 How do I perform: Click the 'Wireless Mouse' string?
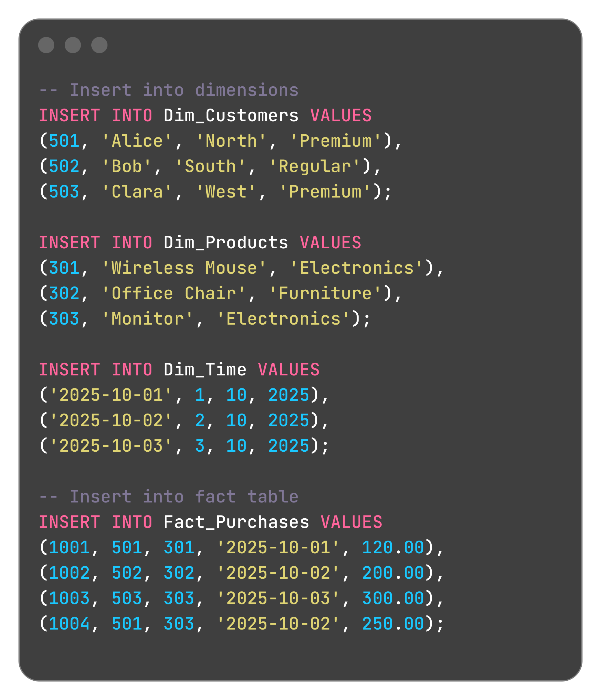(x=184, y=268)
